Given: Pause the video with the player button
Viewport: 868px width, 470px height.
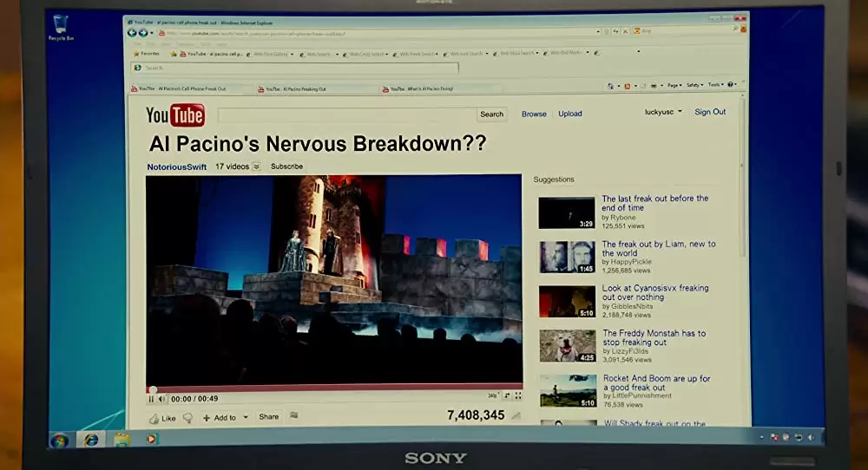Looking at the screenshot, I should [152, 399].
